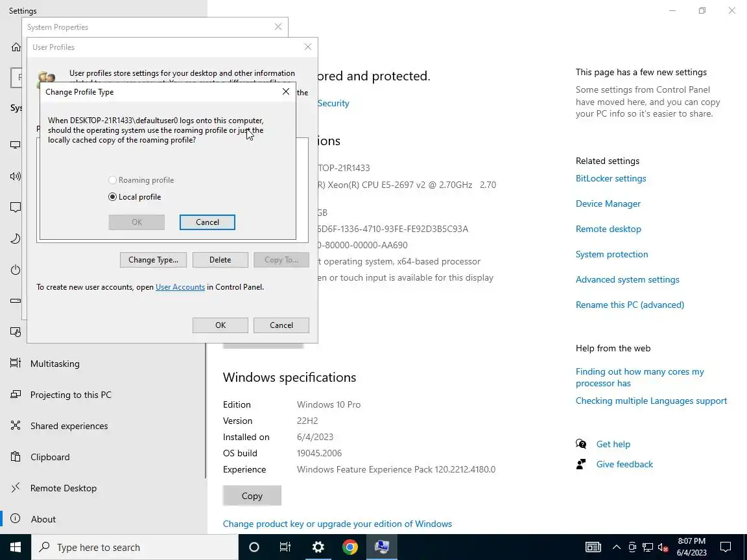Click Rename this PC (advanced)

tap(630, 305)
